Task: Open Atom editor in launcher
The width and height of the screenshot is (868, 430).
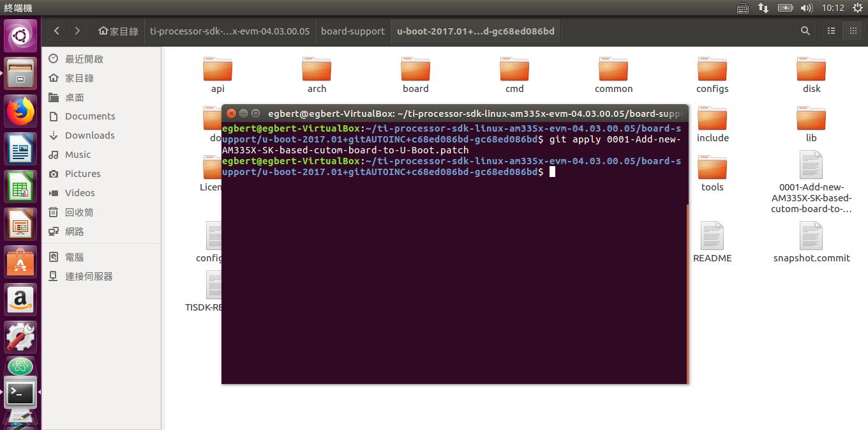Action: 21,367
